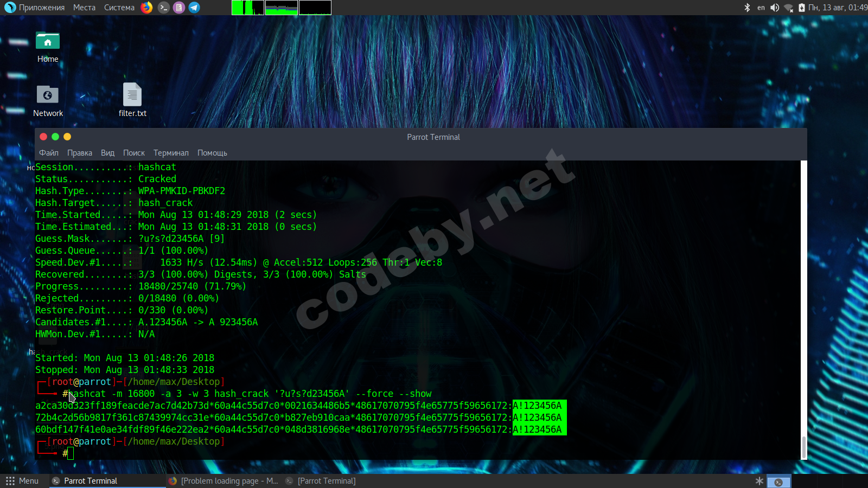This screenshot has width=868, height=488.
Task: Open the first CPU monitor graph
Action: point(248,8)
